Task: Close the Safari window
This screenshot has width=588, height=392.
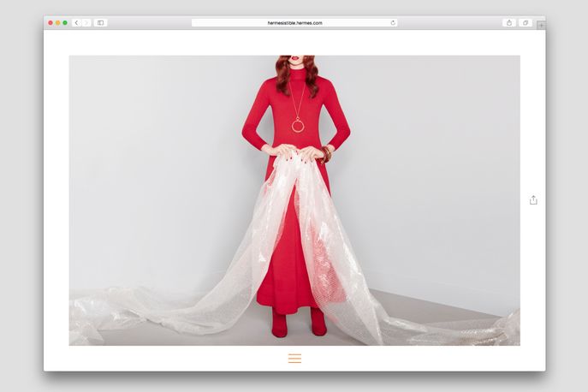Action: (x=50, y=23)
